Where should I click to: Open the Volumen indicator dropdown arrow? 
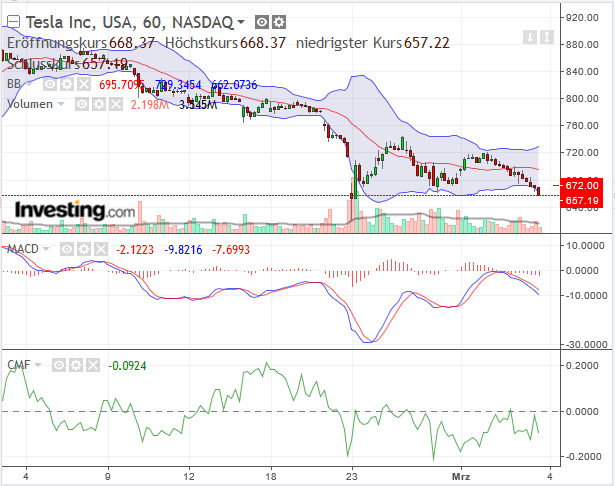coord(61,104)
